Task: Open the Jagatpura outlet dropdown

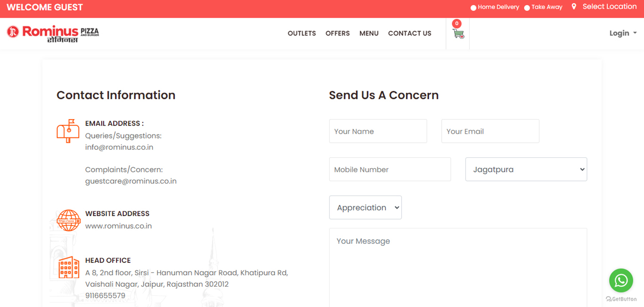Action: (x=526, y=170)
